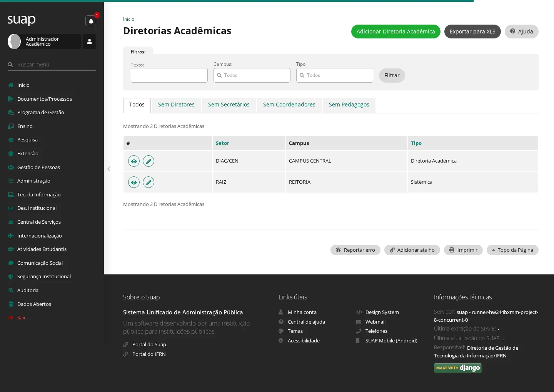Open Segurança Institucional sidebar menu
The height and width of the screenshot is (392, 554).
[52, 276]
